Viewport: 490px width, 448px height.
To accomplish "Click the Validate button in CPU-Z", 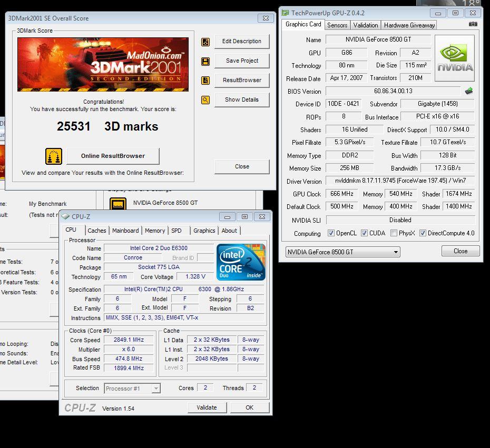I will [x=207, y=407].
